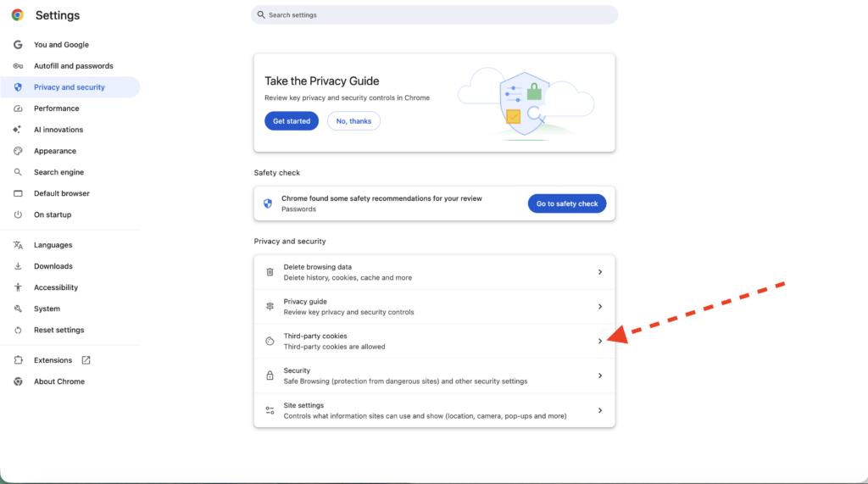Click the signpost icon for Privacy guide
This screenshot has height=484, width=868.
tap(270, 306)
